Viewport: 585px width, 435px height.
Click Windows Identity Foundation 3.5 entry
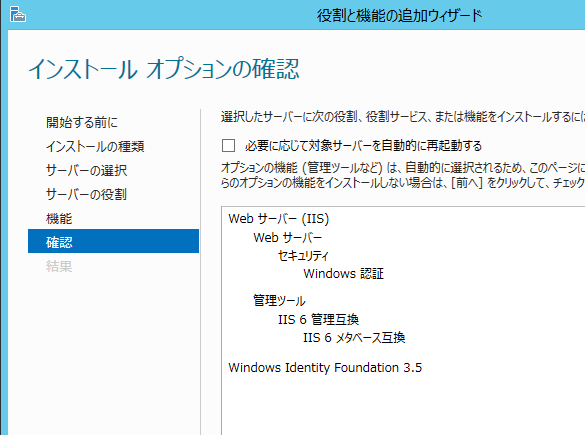[325, 368]
